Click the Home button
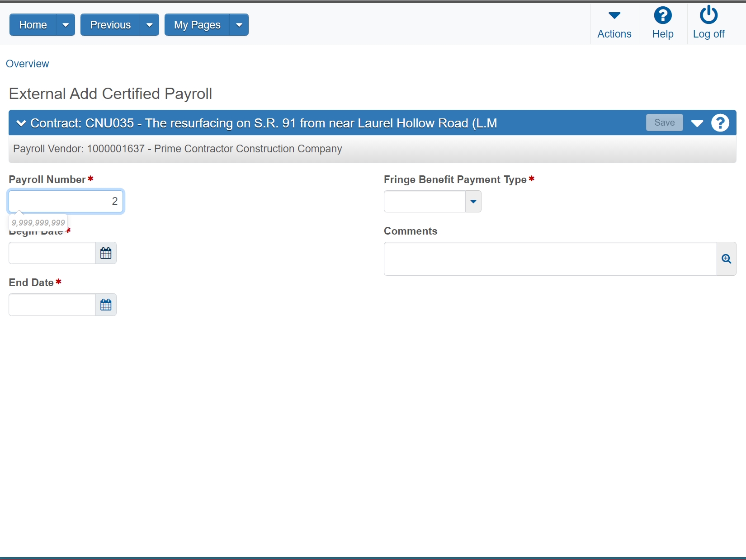 click(33, 25)
